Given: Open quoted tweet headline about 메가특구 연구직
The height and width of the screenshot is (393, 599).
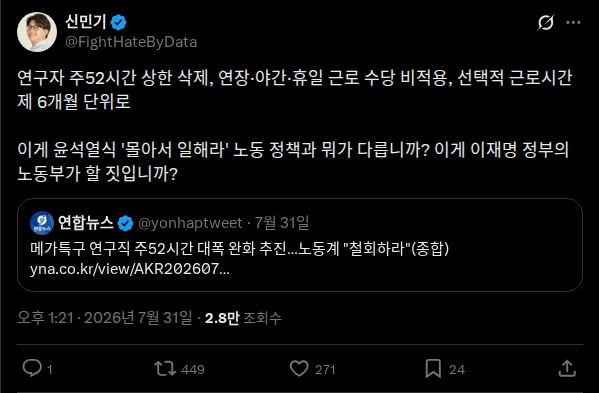Looking at the screenshot, I should tap(240, 249).
